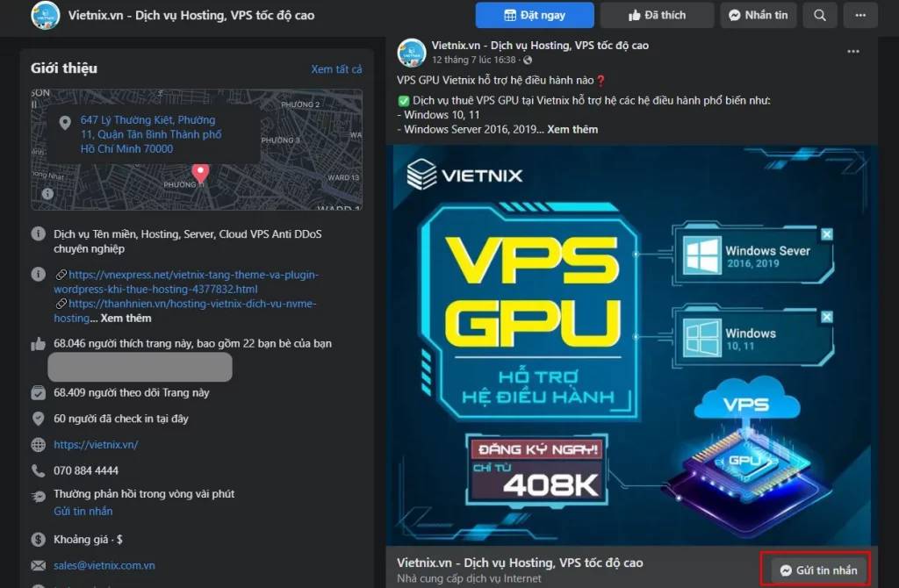
Task: Click the map info circle icon
Action: 47,194
